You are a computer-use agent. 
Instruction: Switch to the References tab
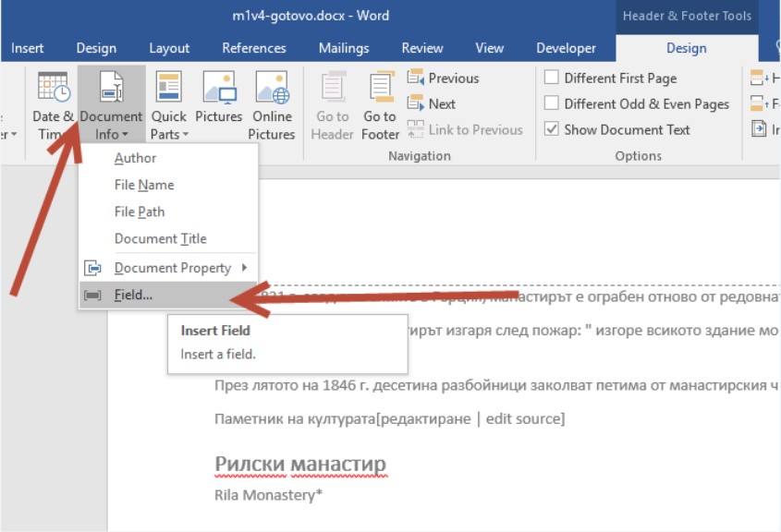tap(252, 48)
